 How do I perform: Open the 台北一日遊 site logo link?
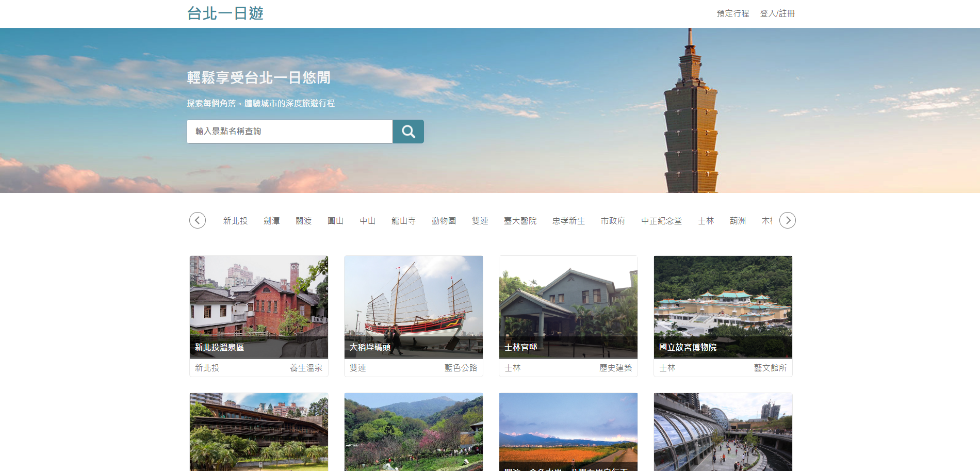point(225,13)
